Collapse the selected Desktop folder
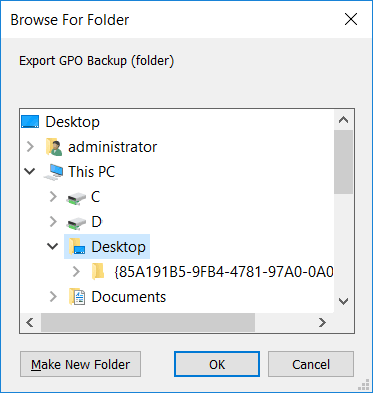 (x=53, y=247)
